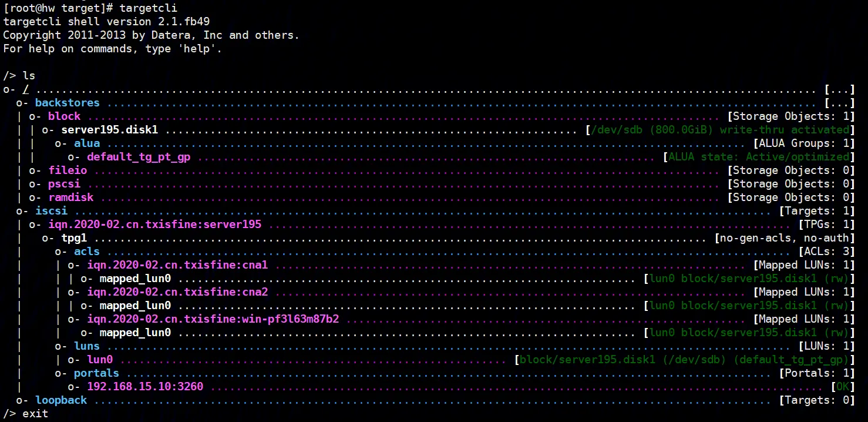The height and width of the screenshot is (422, 868).
Task: Select the ramdisk backstore entry
Action: (x=70, y=197)
